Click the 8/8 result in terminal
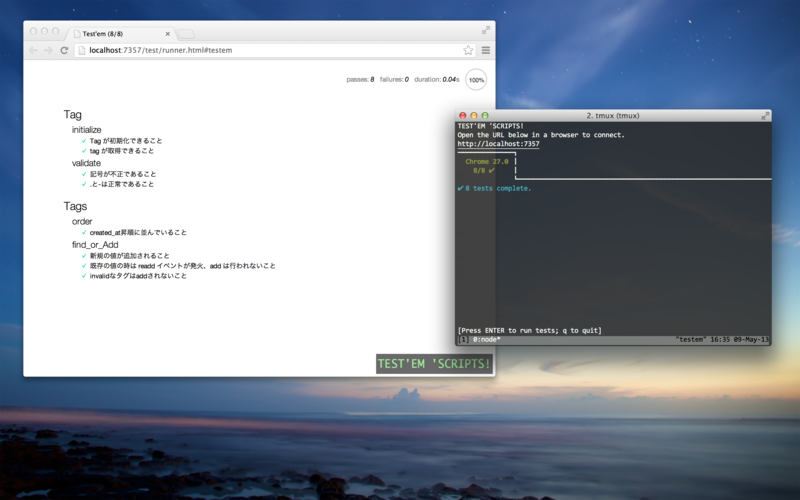This screenshot has width=800, height=500. tap(483, 170)
